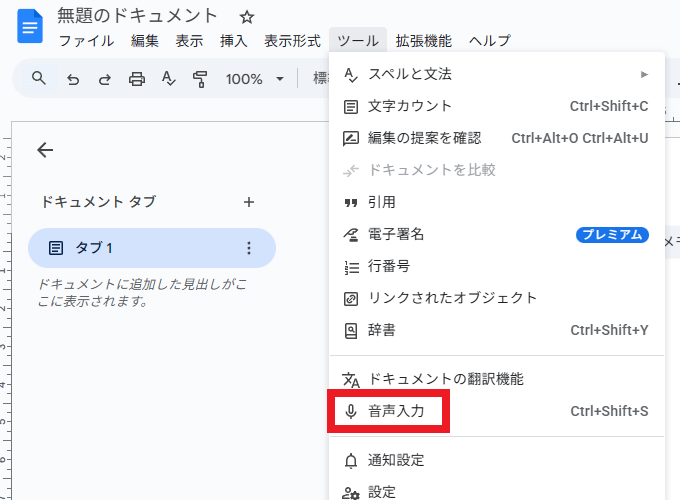Open the 拡張機能 menu
Viewport: 680px width, 500px height.
(424, 41)
